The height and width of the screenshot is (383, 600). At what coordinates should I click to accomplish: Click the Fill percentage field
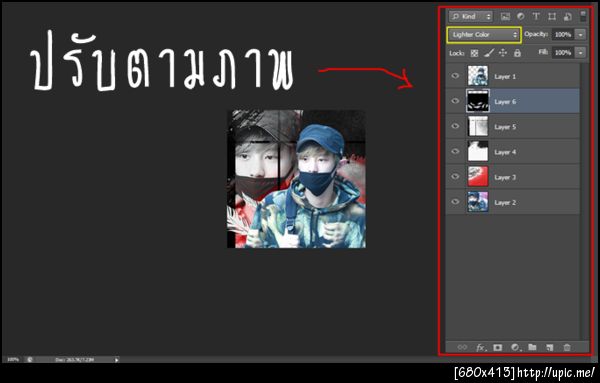point(562,52)
